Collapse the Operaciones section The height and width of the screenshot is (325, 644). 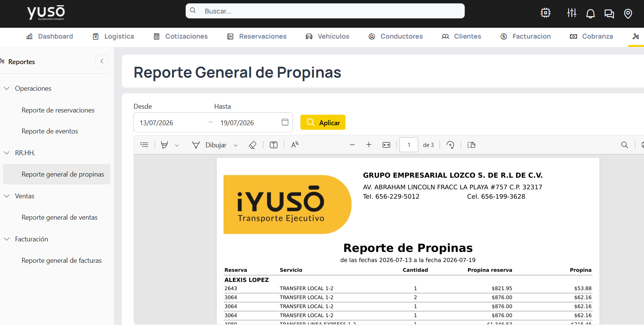point(7,88)
